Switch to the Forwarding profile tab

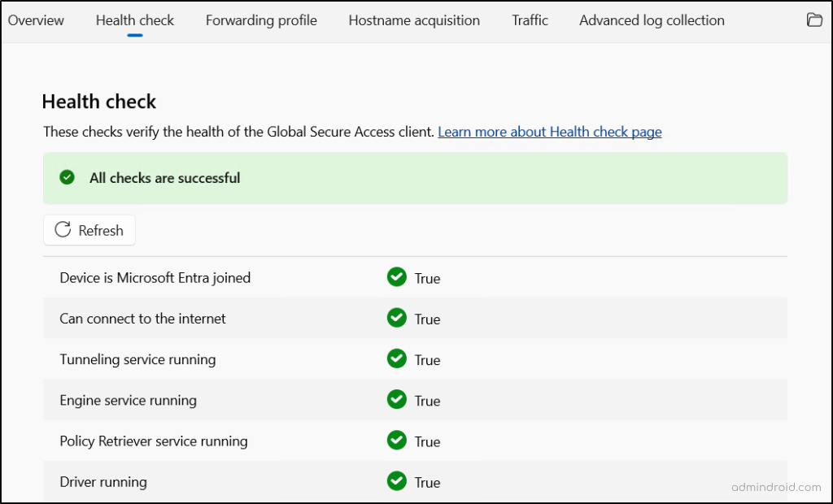[261, 20]
